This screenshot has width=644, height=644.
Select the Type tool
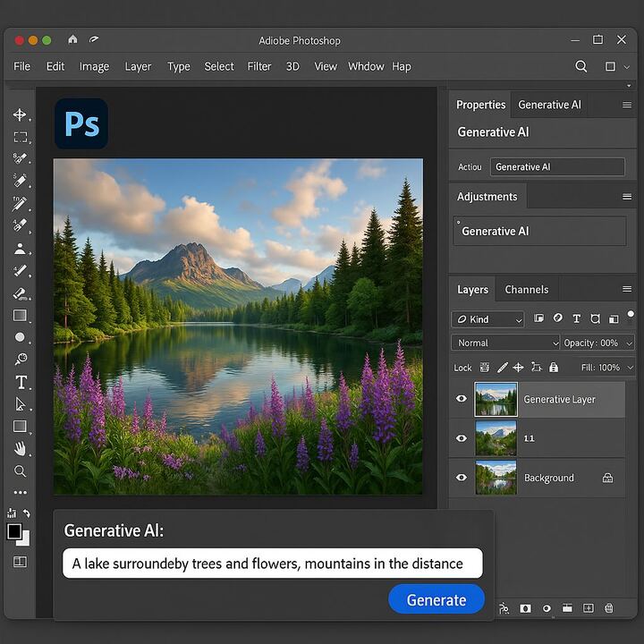click(21, 382)
